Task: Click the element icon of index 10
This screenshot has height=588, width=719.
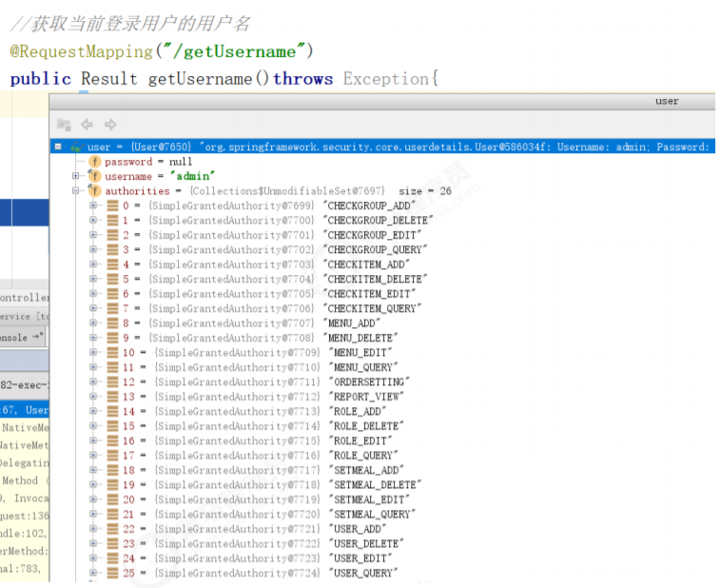Action: 113,352
